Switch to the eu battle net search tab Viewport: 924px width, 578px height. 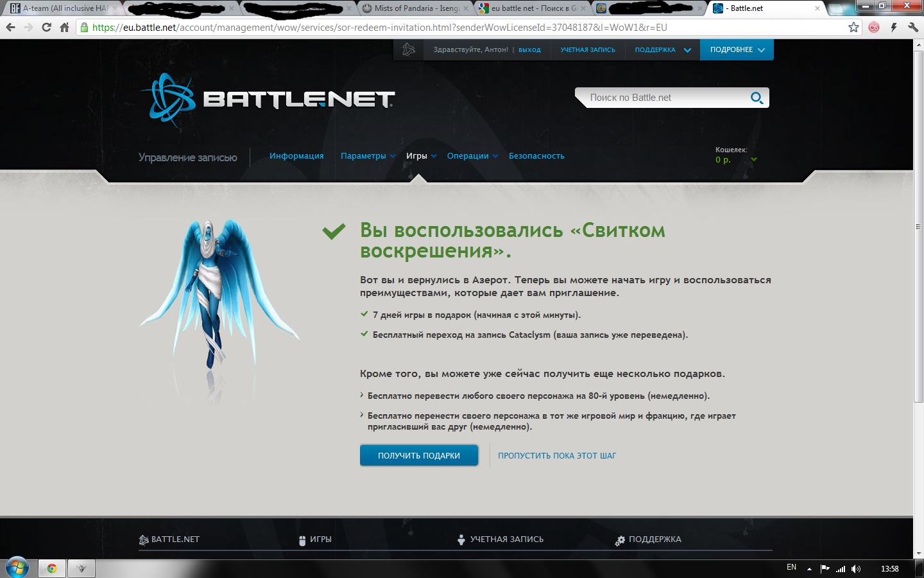532,8
